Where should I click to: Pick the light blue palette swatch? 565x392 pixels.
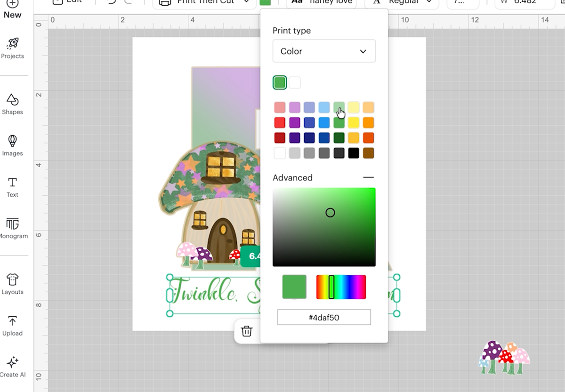[x=324, y=108]
